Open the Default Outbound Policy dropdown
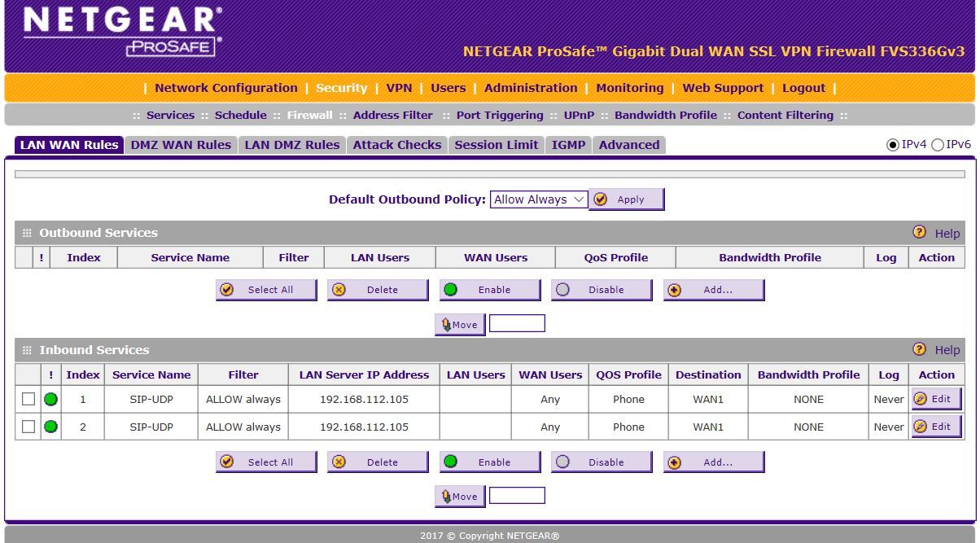The width and height of the screenshot is (980, 543). tap(538, 199)
